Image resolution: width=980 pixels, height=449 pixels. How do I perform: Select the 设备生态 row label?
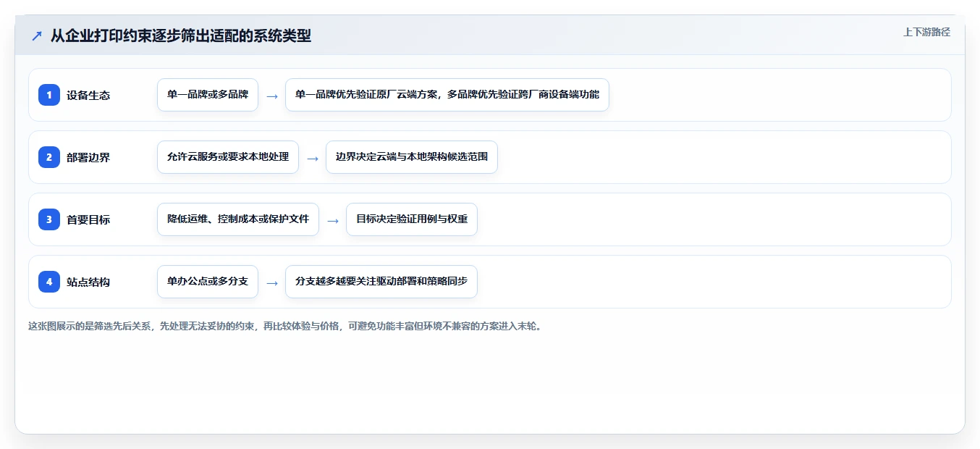pyautogui.click(x=88, y=95)
